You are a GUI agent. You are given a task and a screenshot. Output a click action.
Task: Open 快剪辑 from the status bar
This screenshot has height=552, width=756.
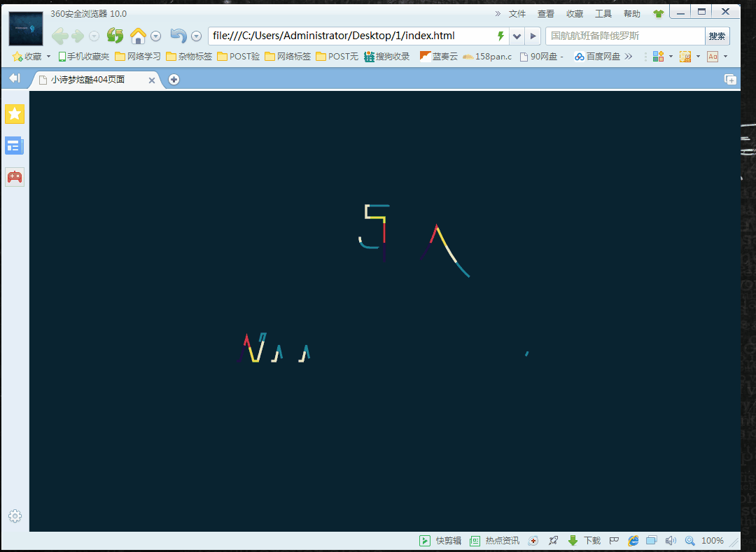point(441,540)
